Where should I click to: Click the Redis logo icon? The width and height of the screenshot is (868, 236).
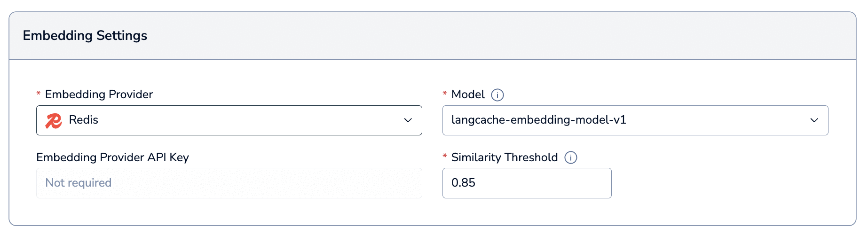click(x=54, y=120)
